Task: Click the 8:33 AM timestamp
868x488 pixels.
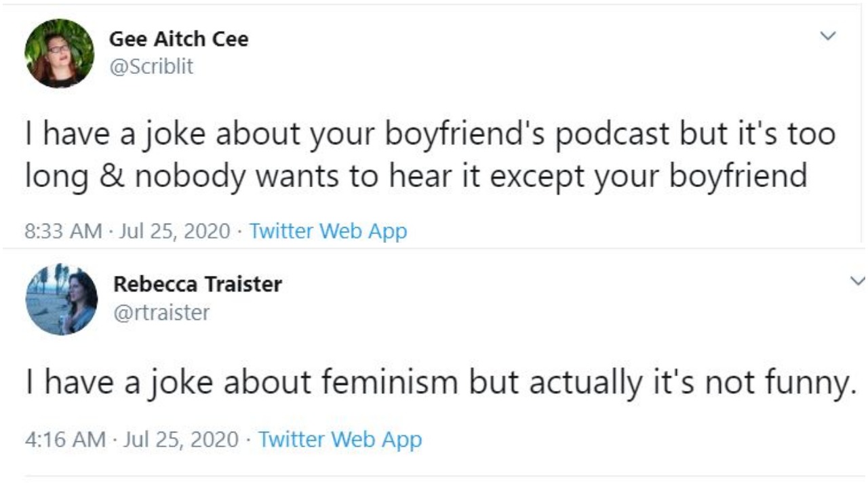Action: pyautogui.click(x=62, y=232)
